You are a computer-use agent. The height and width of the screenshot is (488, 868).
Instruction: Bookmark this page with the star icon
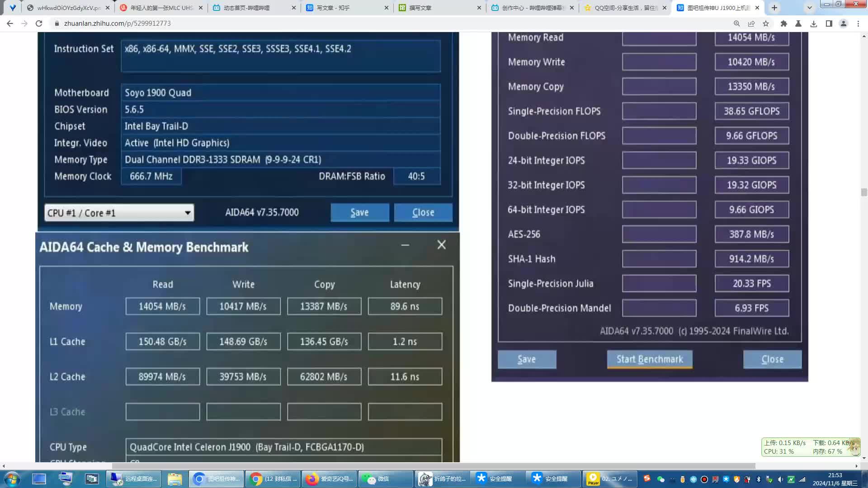pos(766,23)
